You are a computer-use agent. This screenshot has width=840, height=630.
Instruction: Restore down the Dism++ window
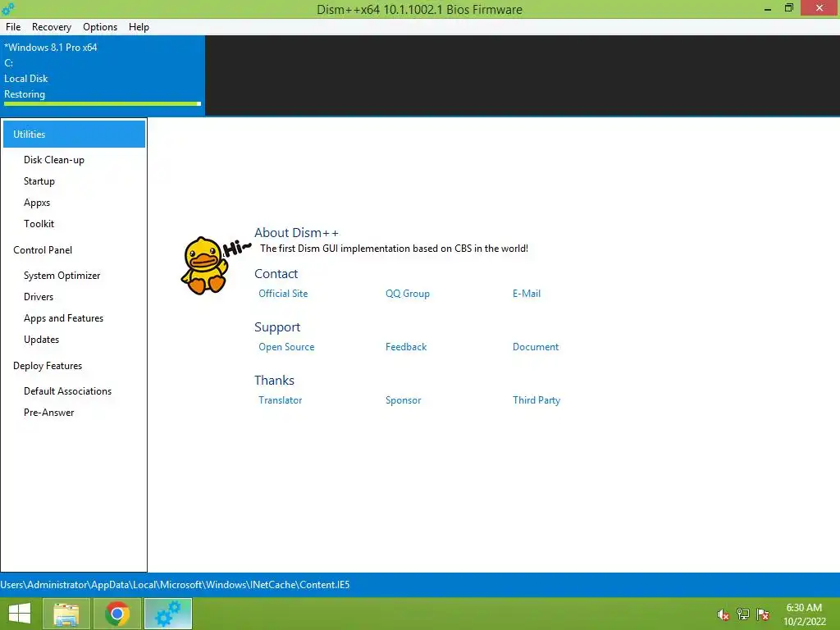[x=789, y=8]
